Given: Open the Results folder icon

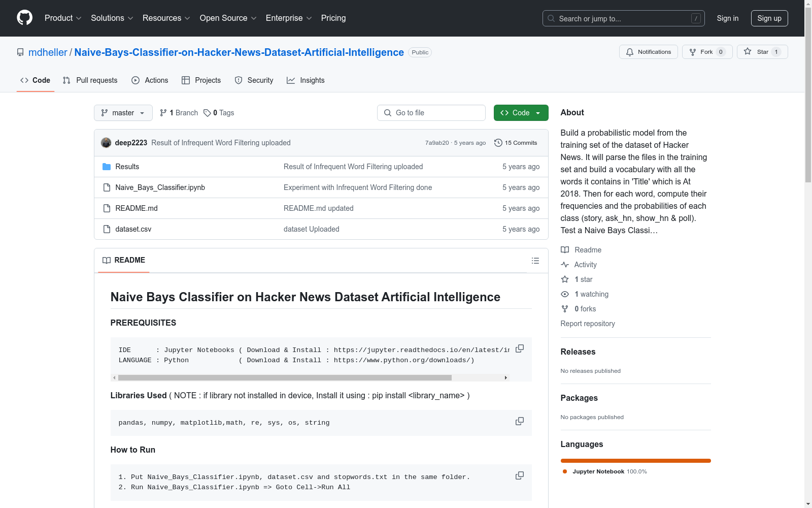Looking at the screenshot, I should coord(107,167).
